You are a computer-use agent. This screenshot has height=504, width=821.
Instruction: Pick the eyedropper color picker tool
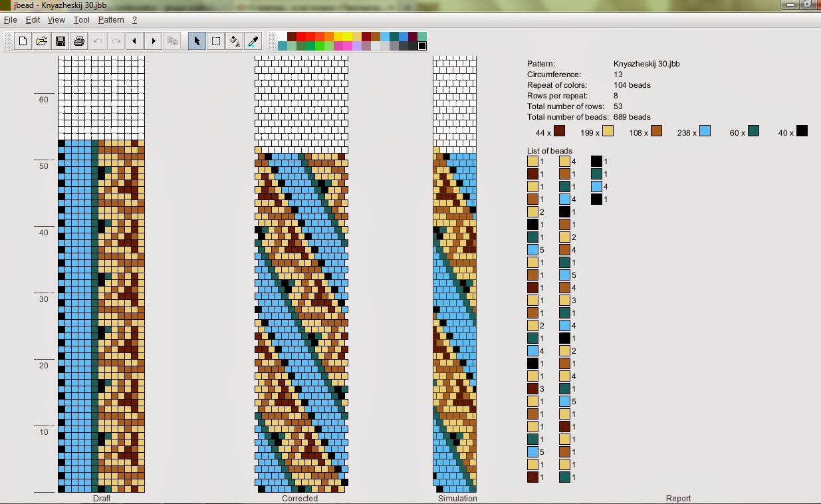tap(253, 41)
